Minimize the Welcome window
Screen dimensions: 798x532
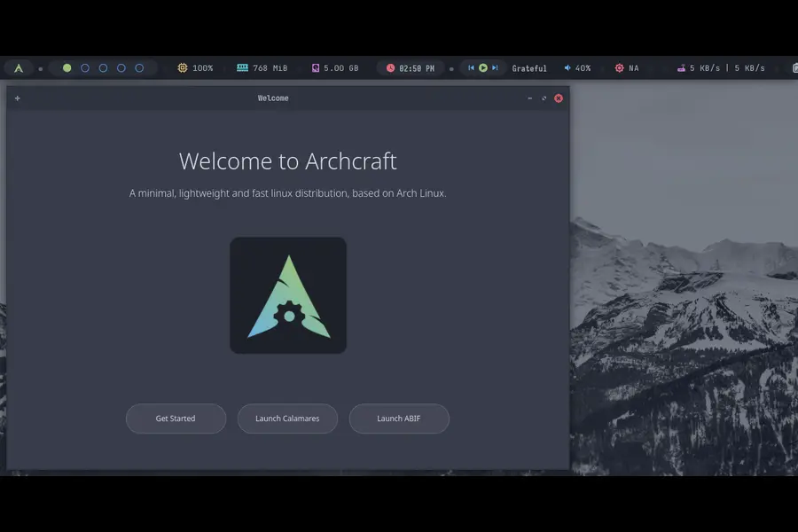coord(530,98)
